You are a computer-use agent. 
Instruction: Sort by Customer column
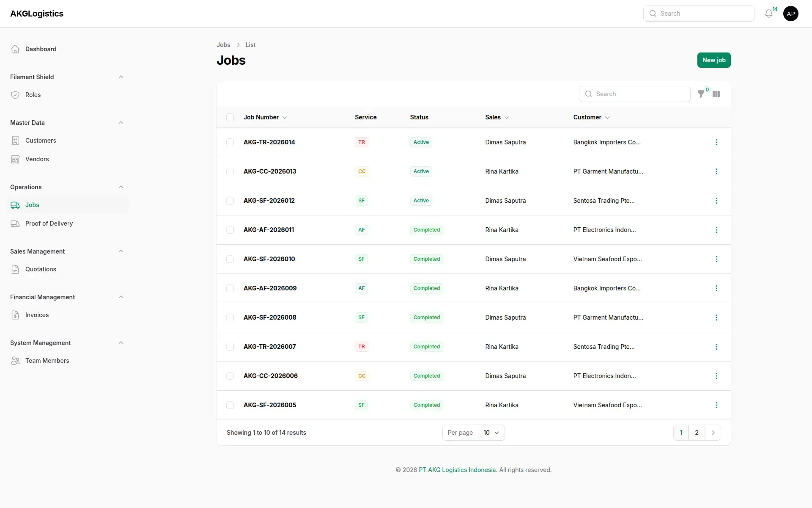591,117
